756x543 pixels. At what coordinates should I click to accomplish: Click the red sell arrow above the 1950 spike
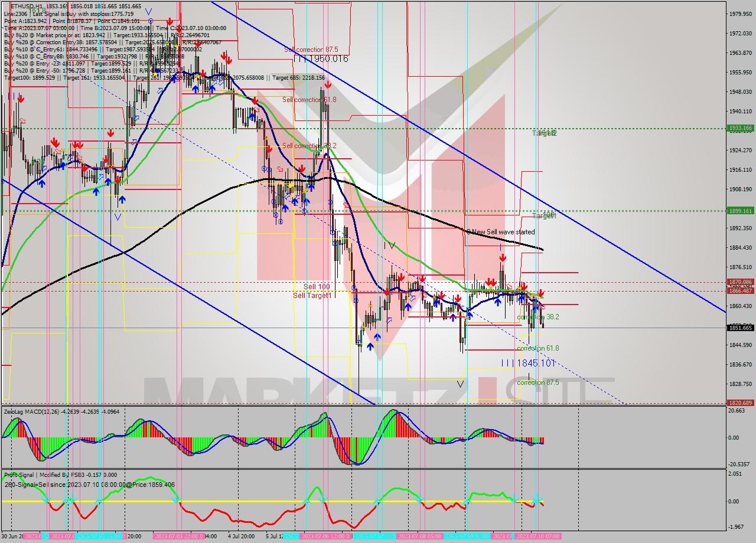coord(328,85)
